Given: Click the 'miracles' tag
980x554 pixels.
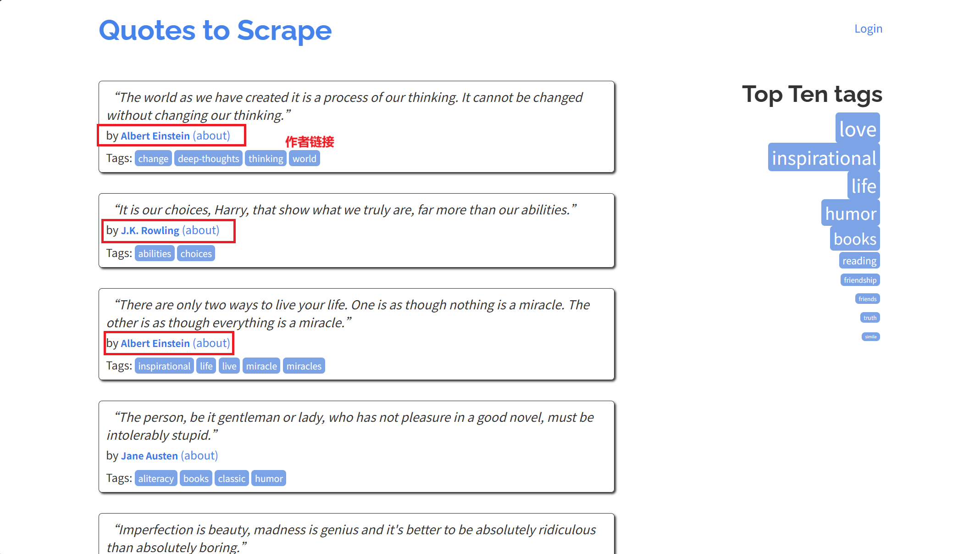Looking at the screenshot, I should click(304, 366).
